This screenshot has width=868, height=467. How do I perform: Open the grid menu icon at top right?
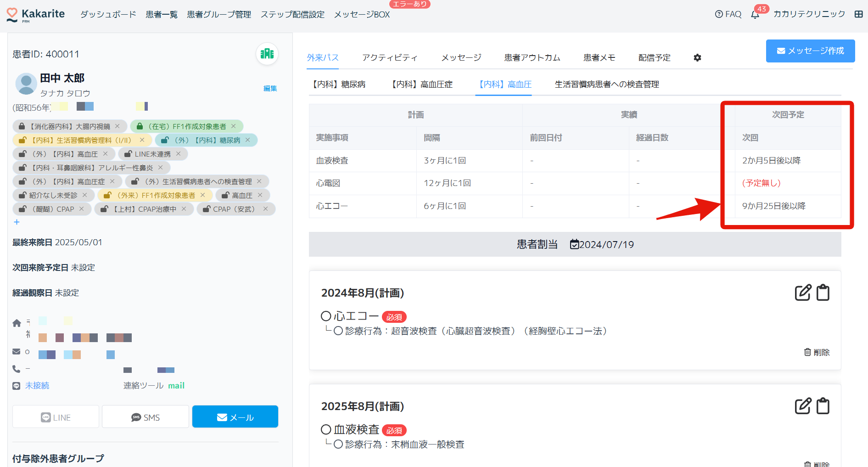858,14
